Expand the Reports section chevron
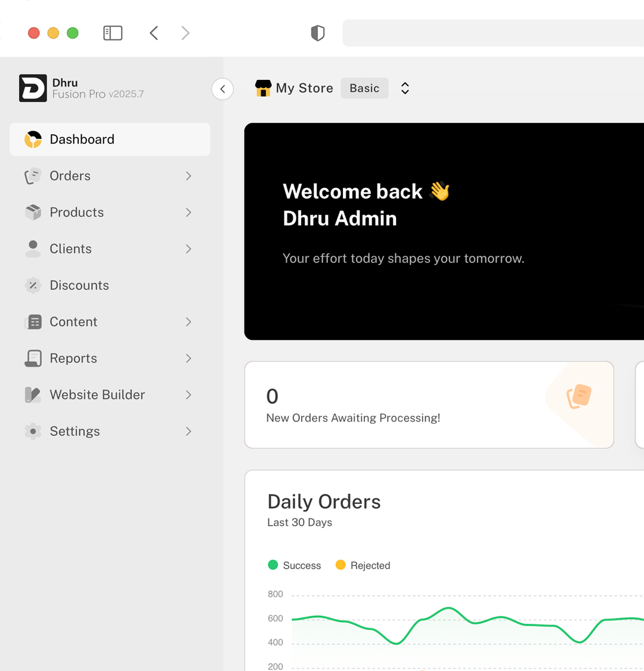The image size is (644, 671). (188, 358)
